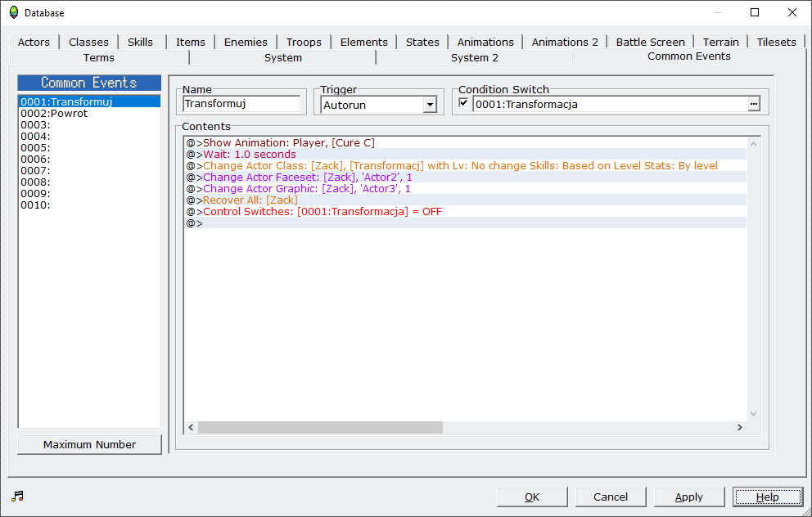The width and height of the screenshot is (812, 517).
Task: Open the System tab
Action: click(x=282, y=57)
